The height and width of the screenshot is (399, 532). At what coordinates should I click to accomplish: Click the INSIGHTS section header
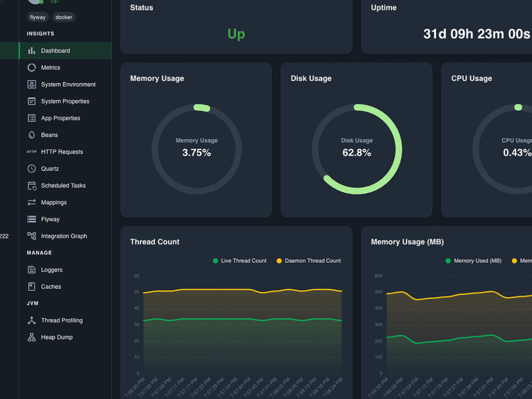[x=40, y=34]
